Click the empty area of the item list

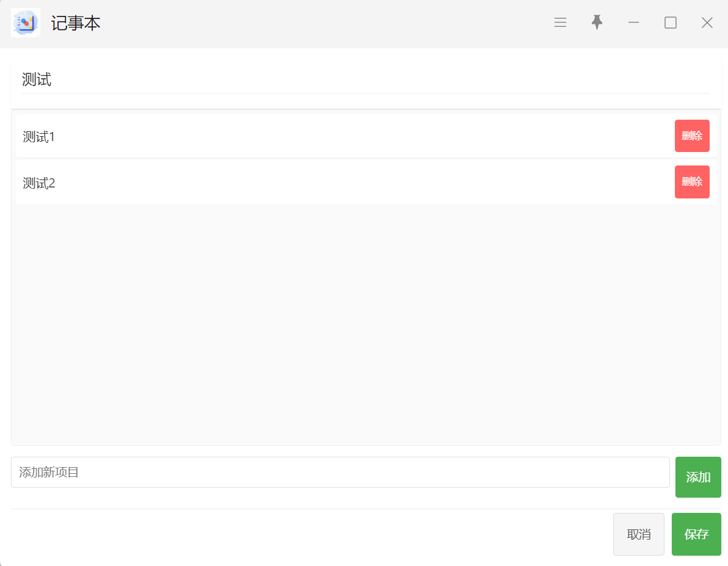[x=366, y=325]
